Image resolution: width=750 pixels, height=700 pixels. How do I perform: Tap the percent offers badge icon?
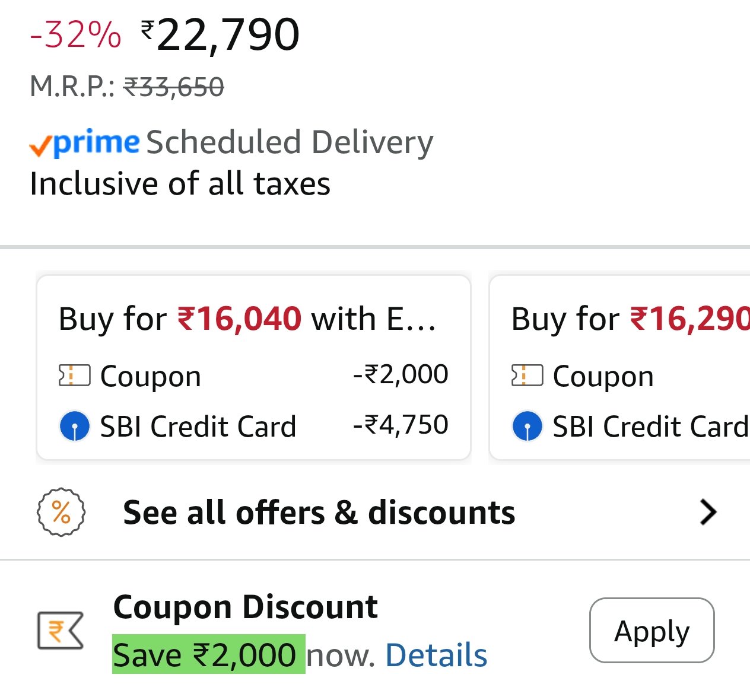[x=61, y=512]
